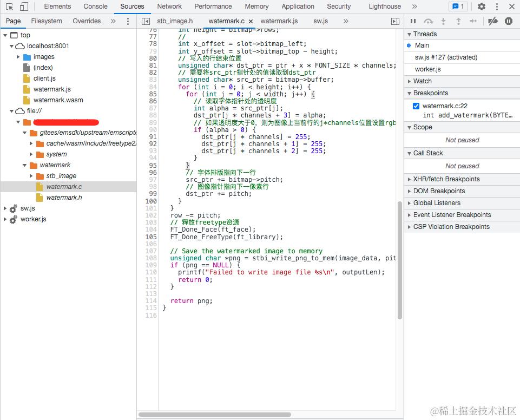Pause script execution
This screenshot has width=520, height=420.
click(x=413, y=21)
